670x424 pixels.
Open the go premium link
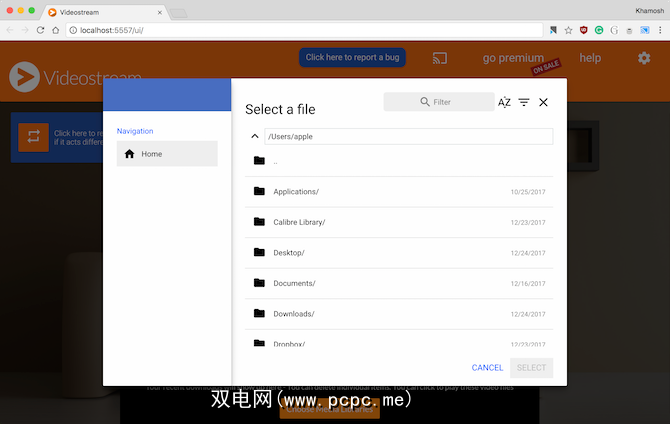click(x=513, y=58)
